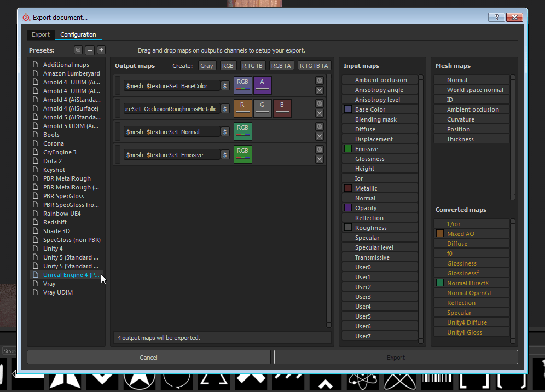
Task: Click the orange R channel of the OcclusionRoughnessMetallic map
Action: (x=242, y=108)
